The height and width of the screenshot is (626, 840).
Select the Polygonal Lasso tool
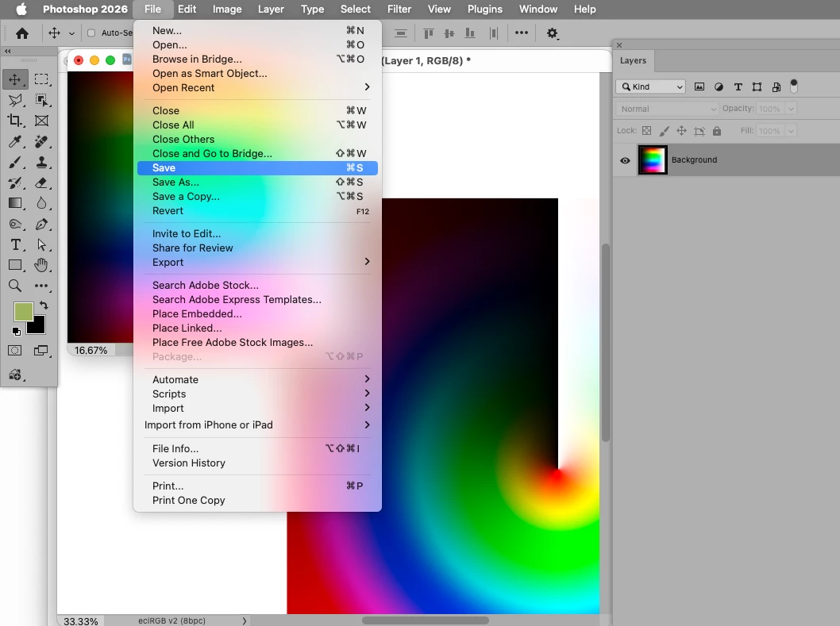point(15,100)
